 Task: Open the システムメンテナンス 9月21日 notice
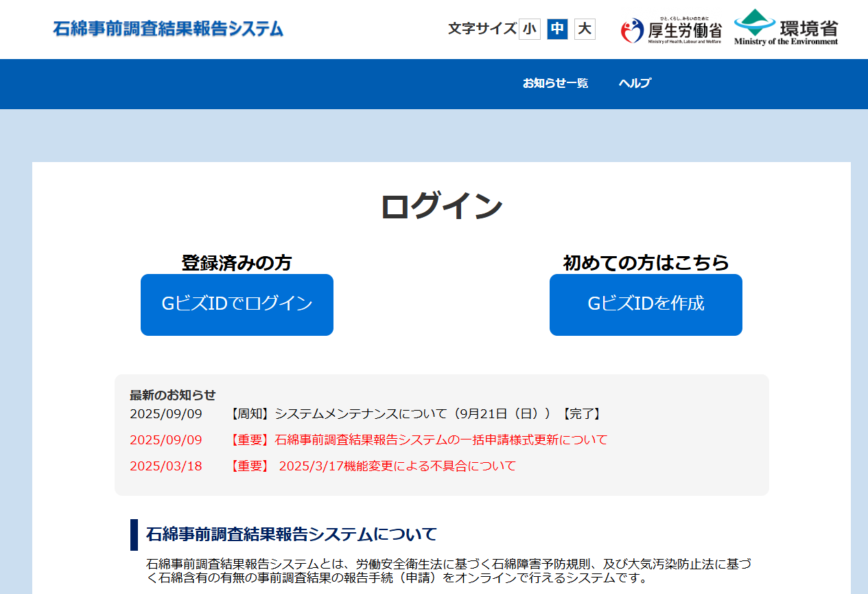[x=416, y=413]
